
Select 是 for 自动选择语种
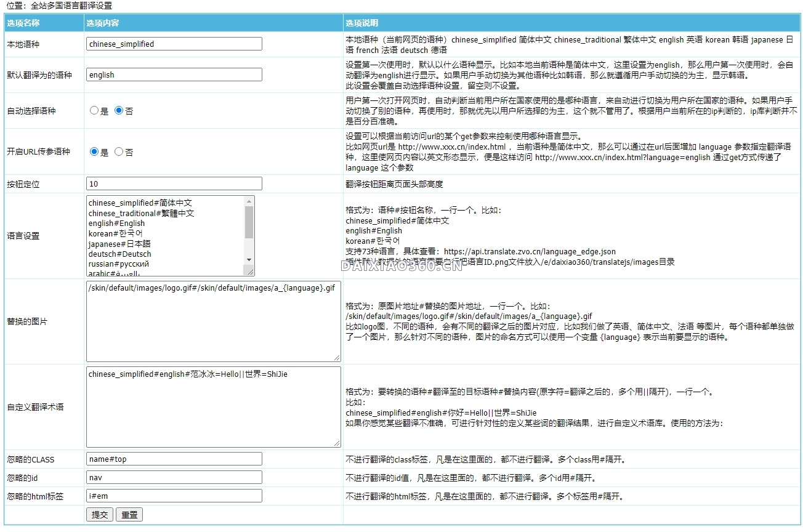[94, 111]
